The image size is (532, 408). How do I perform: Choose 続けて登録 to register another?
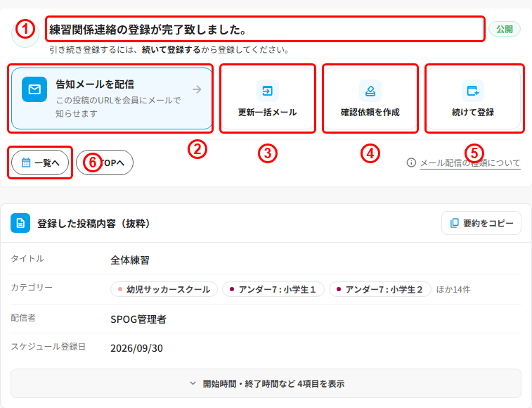pyautogui.click(x=473, y=98)
